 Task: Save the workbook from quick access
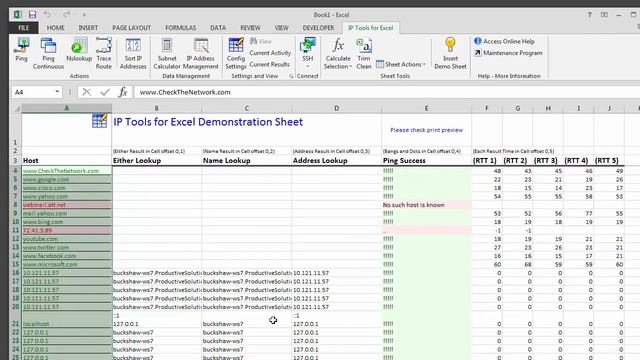click(x=32, y=15)
